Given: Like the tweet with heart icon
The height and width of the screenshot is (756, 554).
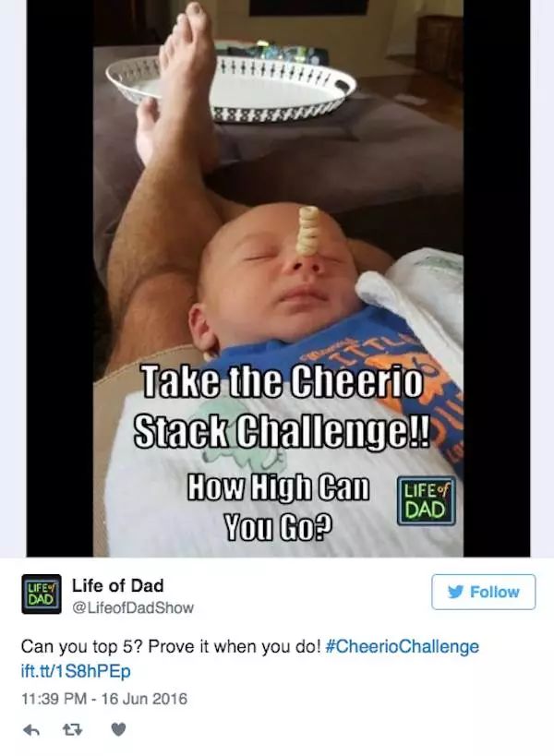Looking at the screenshot, I should (118, 730).
